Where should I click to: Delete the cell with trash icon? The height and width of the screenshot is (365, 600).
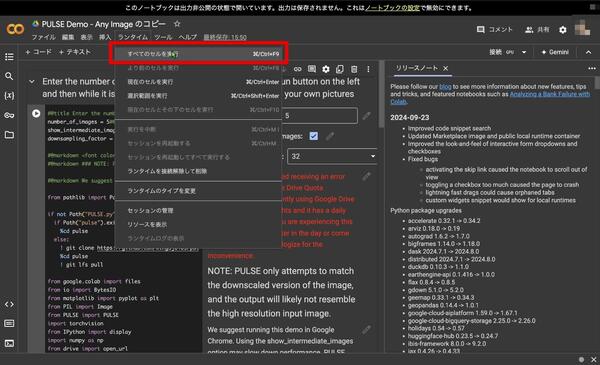[354, 69]
